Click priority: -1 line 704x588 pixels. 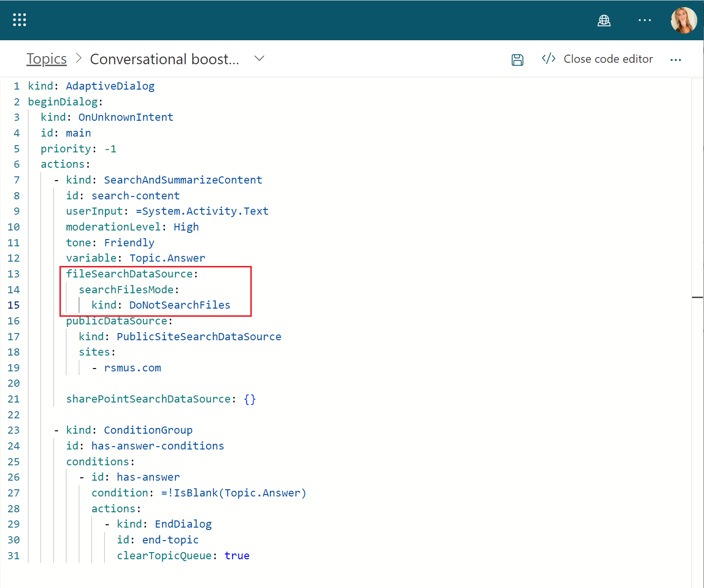pos(79,149)
